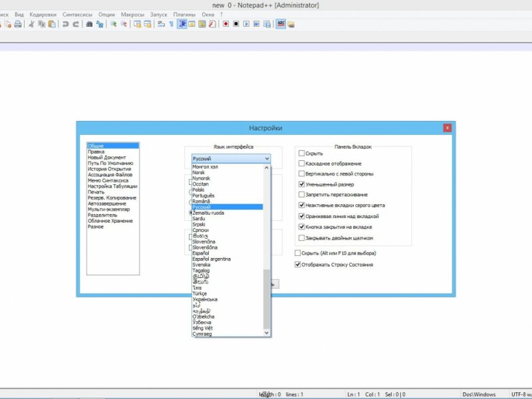This screenshot has height=399, width=532.
Task: Open the Плагины menu
Action: coord(184,15)
